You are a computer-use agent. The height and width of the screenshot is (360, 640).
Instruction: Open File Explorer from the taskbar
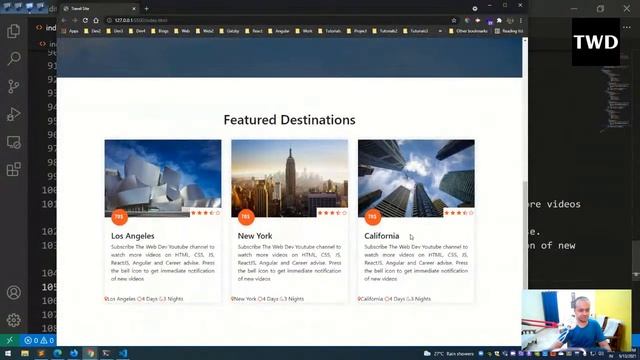[25, 353]
